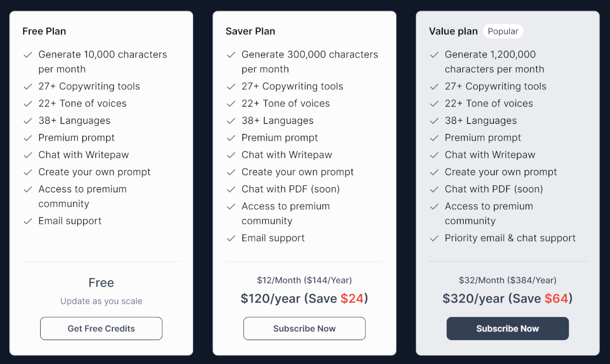
Task: Subscribe to the Saver Plan
Action: pos(304,328)
